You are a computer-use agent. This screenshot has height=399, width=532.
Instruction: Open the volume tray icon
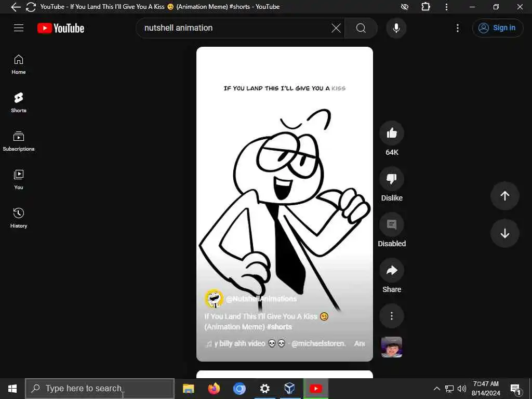(462, 389)
